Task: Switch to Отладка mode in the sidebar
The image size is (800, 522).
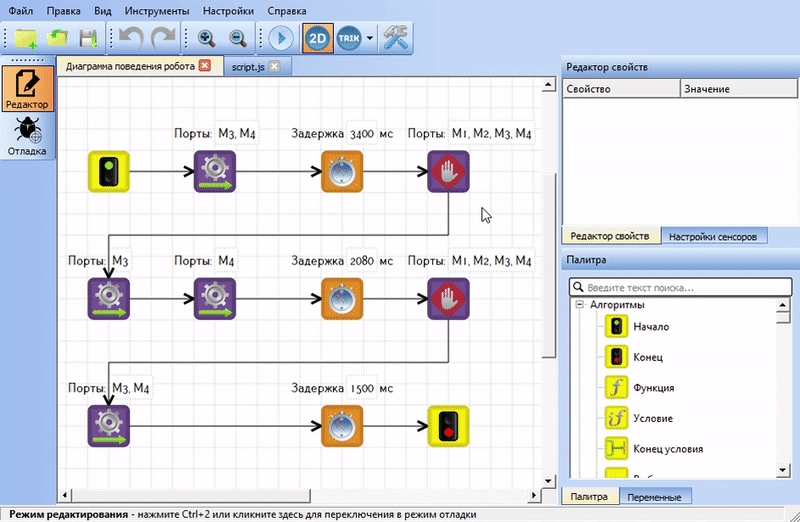Action: [27, 136]
